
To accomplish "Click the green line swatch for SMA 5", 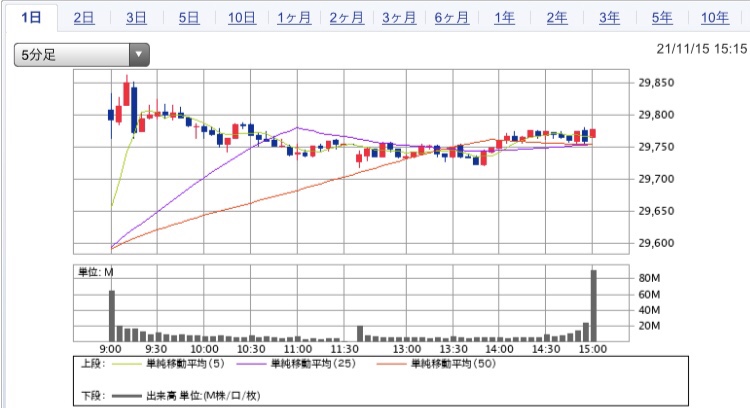I will (127, 364).
